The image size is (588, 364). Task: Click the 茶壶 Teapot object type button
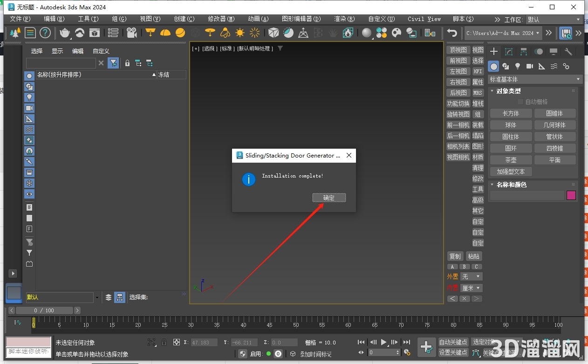click(511, 160)
